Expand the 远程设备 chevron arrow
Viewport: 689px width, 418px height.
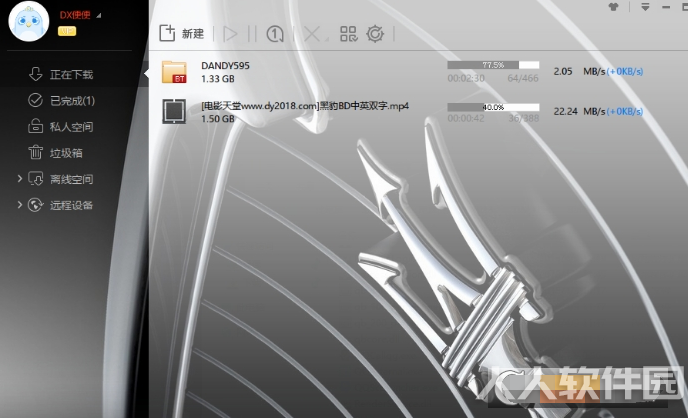pos(19,204)
